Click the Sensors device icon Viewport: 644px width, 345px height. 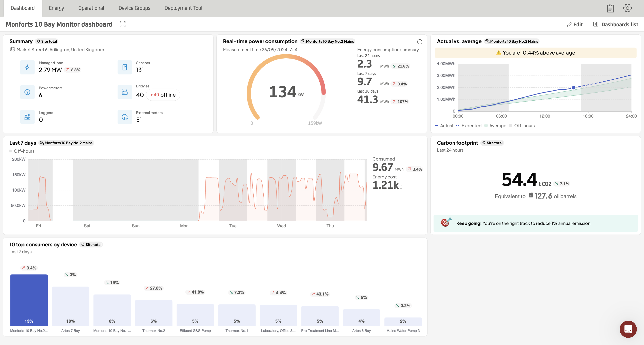pyautogui.click(x=125, y=67)
